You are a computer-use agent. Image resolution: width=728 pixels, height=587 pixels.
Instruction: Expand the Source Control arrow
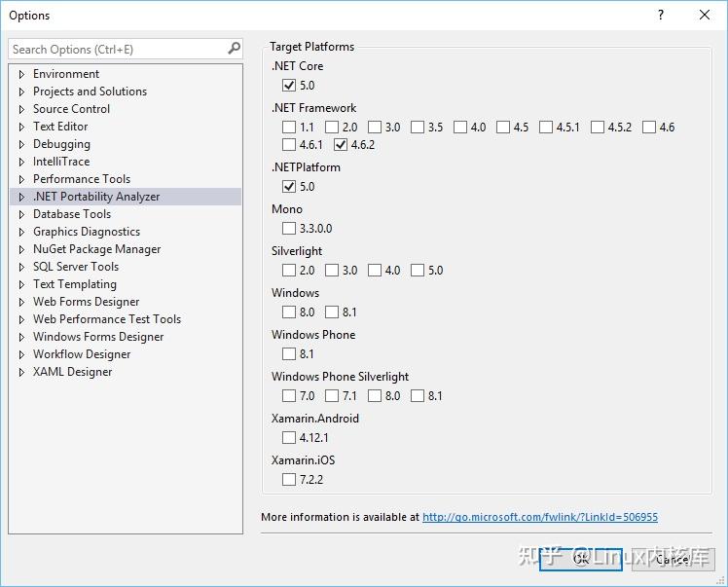pyautogui.click(x=21, y=110)
